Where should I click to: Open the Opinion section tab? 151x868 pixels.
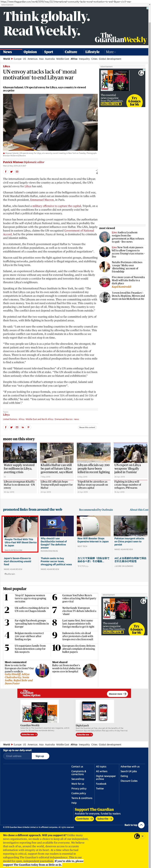[30, 52]
